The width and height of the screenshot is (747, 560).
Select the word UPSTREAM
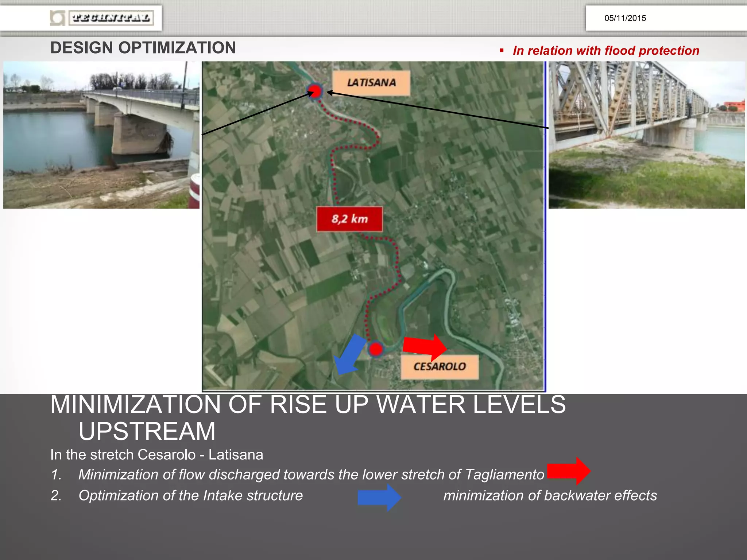pos(147,431)
